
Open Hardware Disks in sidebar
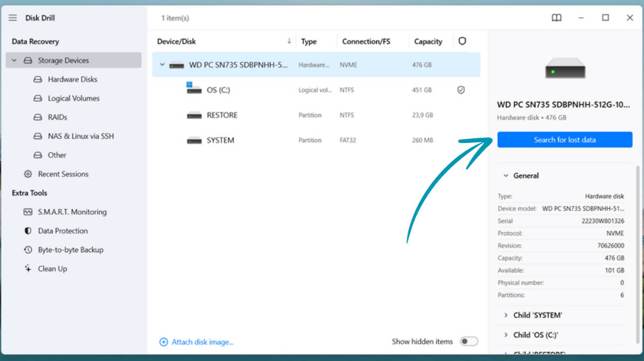[73, 79]
